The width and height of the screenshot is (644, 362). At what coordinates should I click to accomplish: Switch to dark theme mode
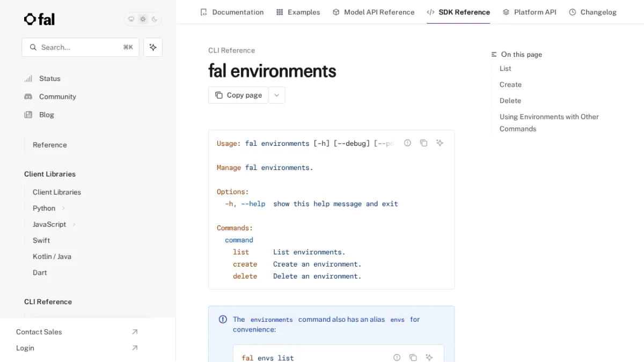(155, 19)
